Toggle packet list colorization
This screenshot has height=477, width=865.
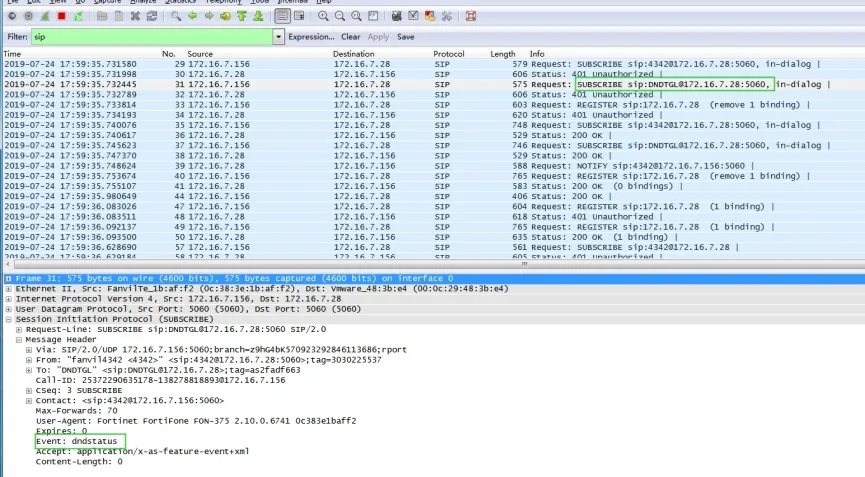coord(283,16)
